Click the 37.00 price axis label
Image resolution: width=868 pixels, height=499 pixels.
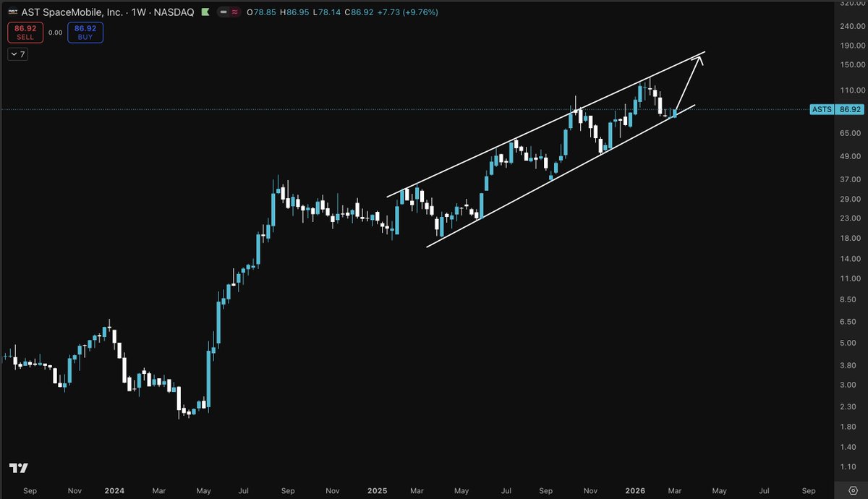tap(851, 179)
